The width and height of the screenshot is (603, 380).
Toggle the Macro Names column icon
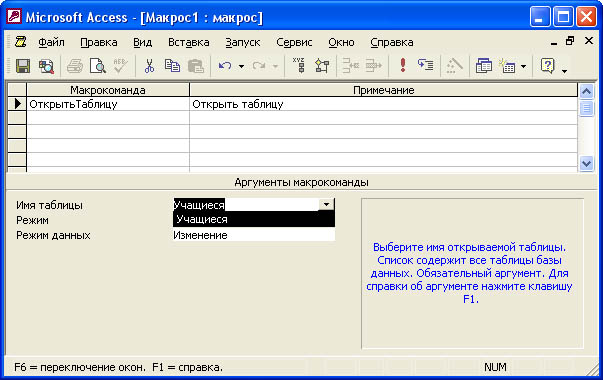(x=299, y=66)
